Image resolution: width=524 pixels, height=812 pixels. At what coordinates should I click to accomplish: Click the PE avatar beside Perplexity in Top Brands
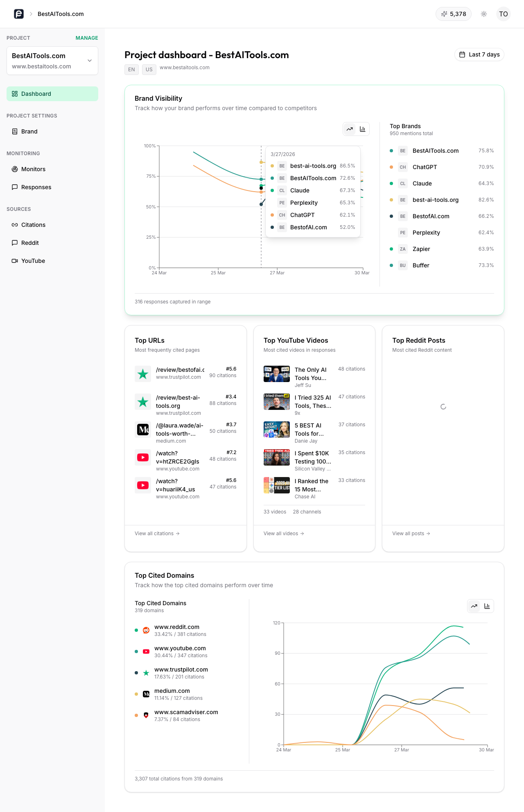(403, 233)
